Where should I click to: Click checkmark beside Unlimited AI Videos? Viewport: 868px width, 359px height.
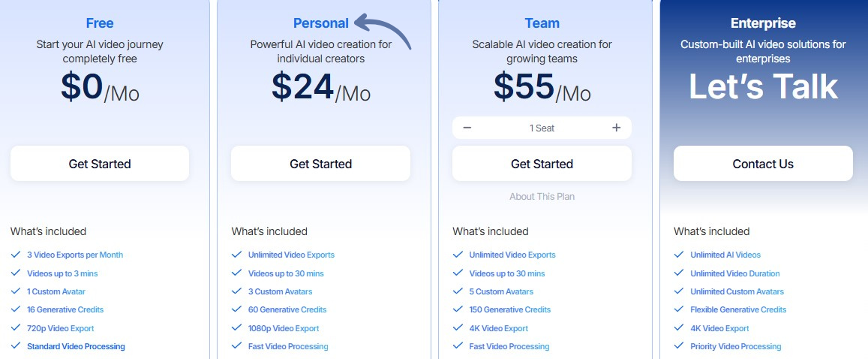pos(679,255)
